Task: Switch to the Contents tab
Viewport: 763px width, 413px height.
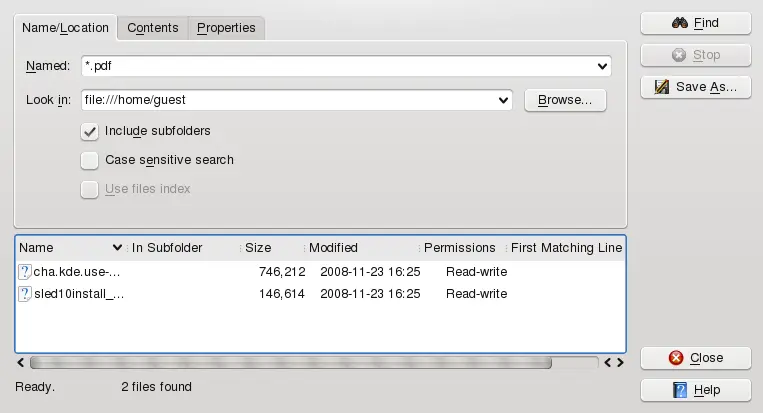Action: (153, 28)
